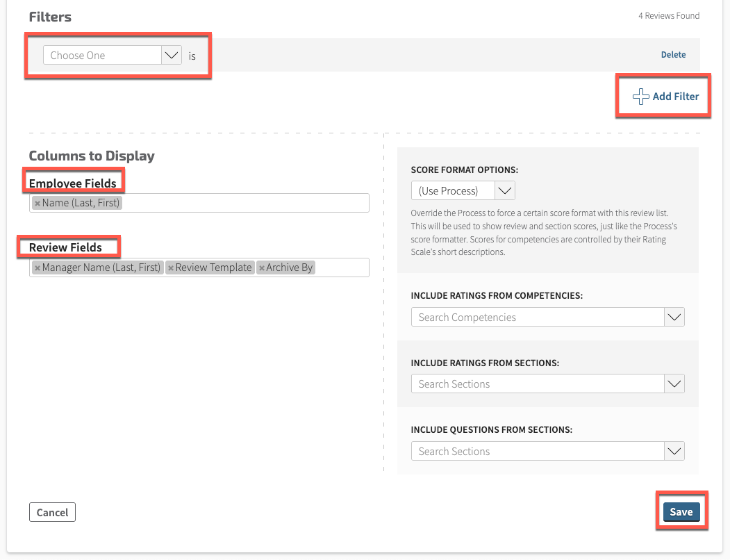The width and height of the screenshot is (730, 560).
Task: Click inside the Review Fields box
Action: click(199, 267)
